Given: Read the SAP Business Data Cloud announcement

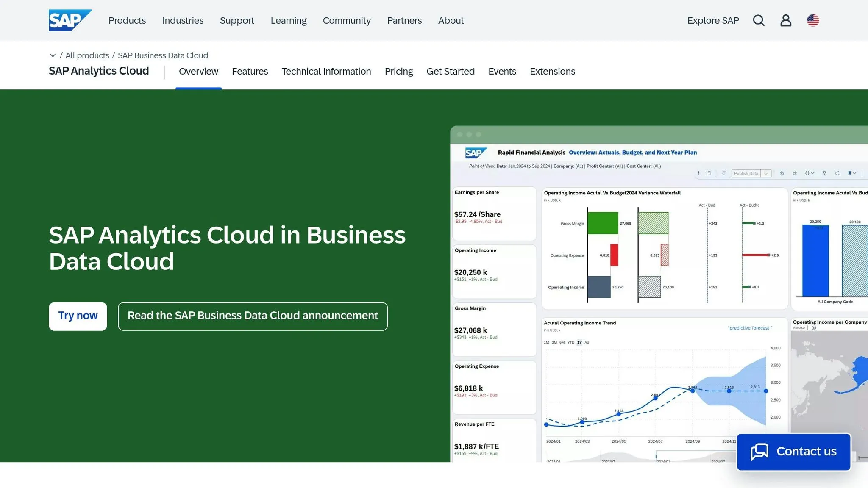Looking at the screenshot, I should [x=253, y=316].
